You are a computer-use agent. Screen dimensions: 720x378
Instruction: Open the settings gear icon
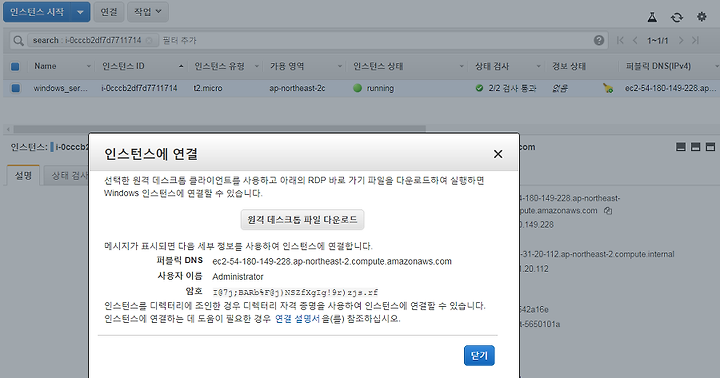pos(702,17)
